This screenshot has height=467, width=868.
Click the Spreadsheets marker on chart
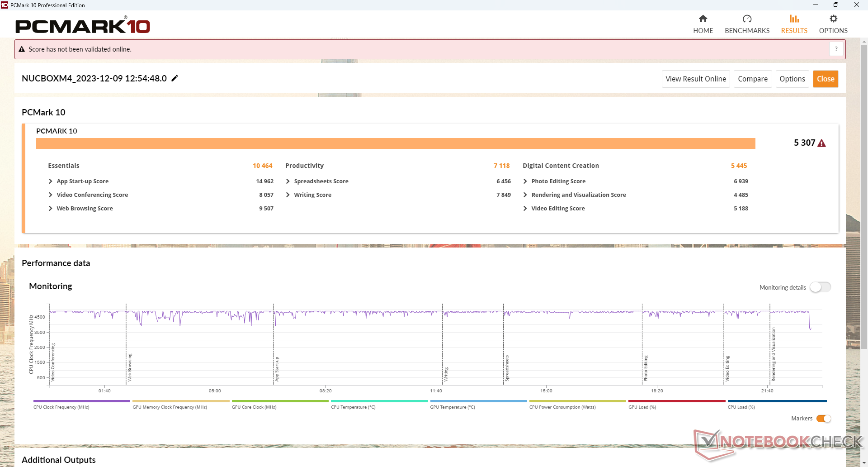point(507,368)
